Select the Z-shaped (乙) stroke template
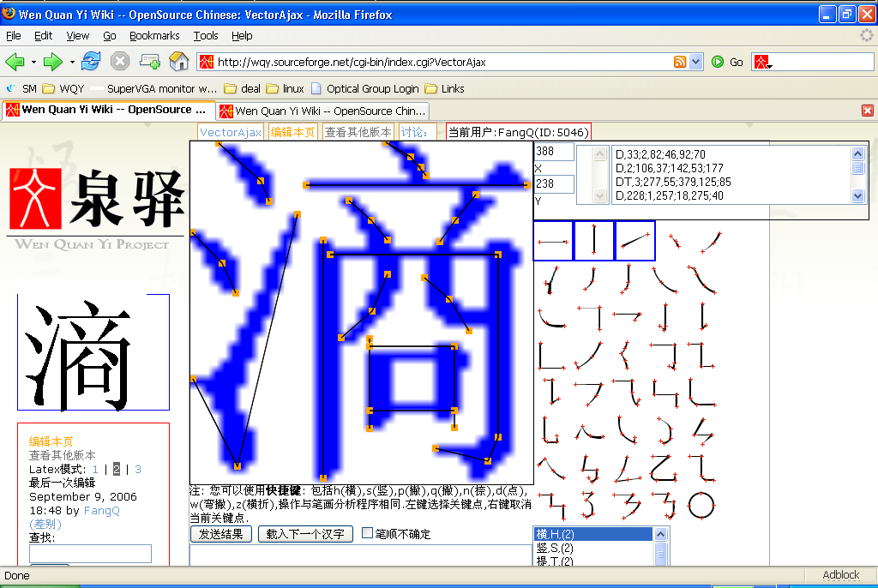Image resolution: width=878 pixels, height=588 pixels. [x=664, y=468]
